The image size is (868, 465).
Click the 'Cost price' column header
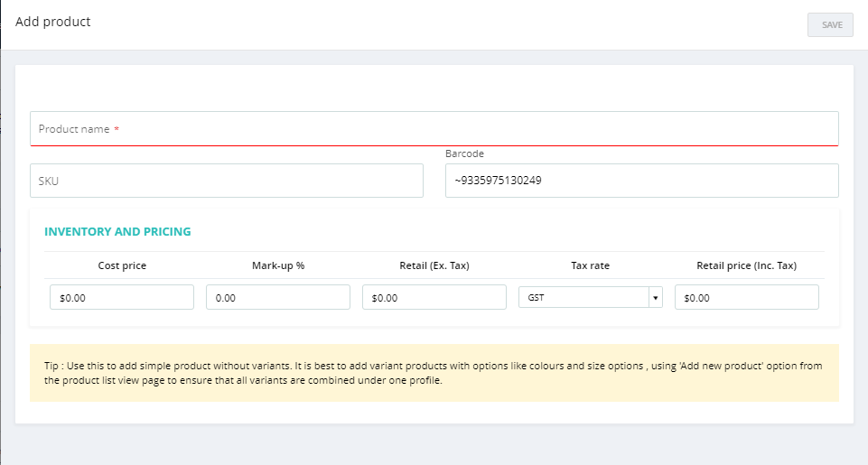[x=122, y=265]
